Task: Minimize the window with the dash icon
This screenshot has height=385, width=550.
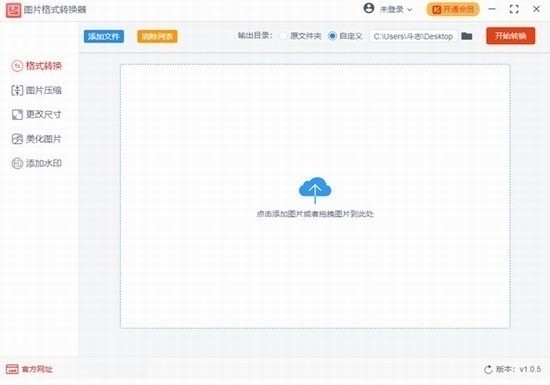Action: [492, 9]
